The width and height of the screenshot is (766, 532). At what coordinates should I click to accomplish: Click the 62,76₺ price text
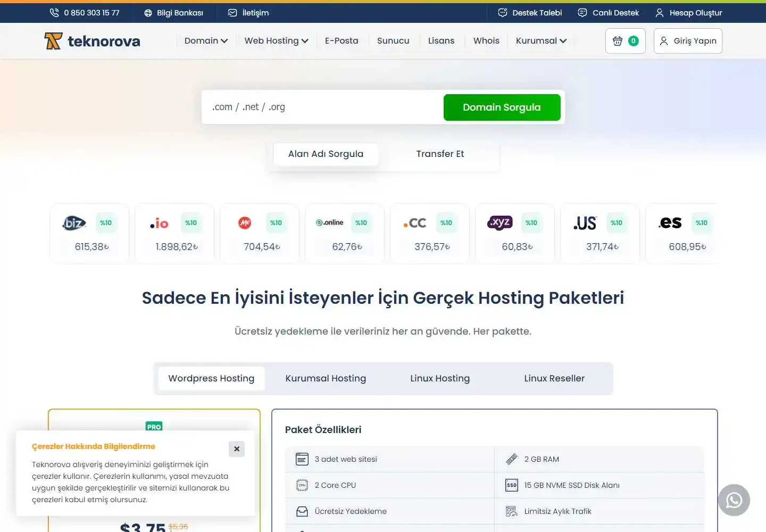click(x=347, y=247)
